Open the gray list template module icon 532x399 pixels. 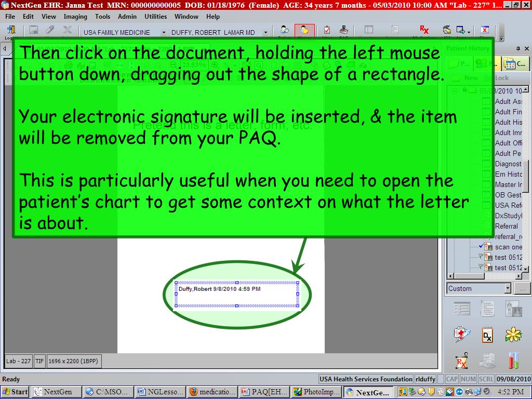point(461,309)
